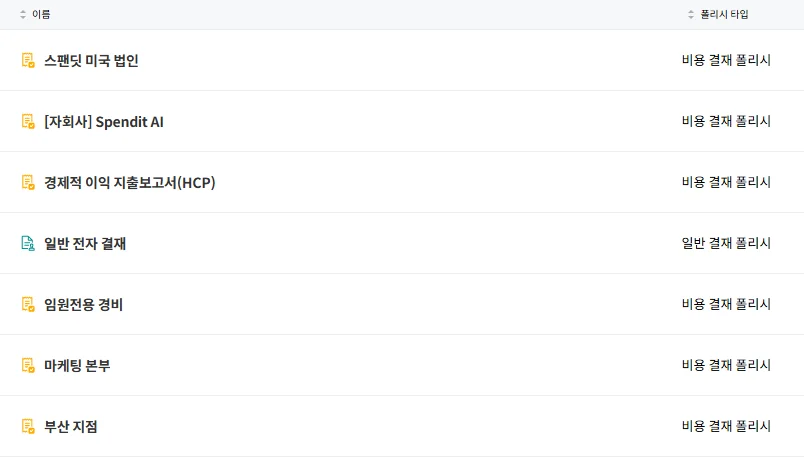Open the 스팬딧 미국 법인 policy
Image resolution: width=804 pixels, height=458 pixels.
point(91,60)
